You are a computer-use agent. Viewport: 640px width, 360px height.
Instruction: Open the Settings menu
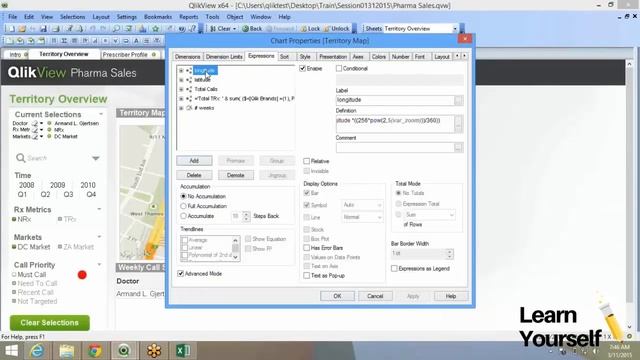[127, 17]
